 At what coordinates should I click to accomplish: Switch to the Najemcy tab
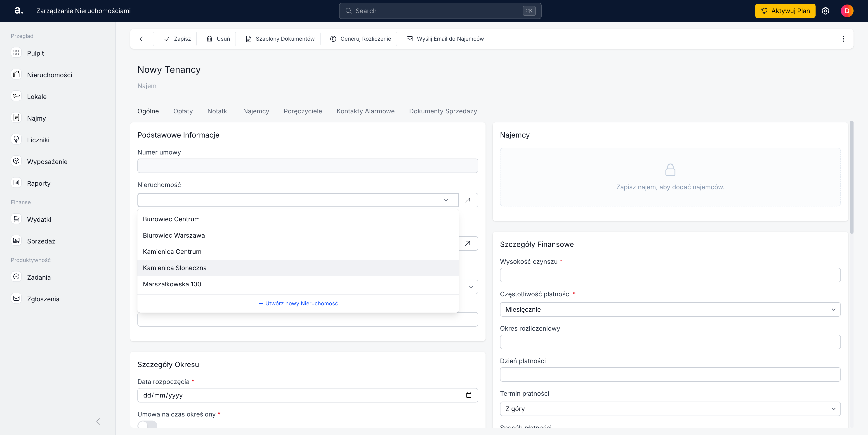[x=256, y=111]
